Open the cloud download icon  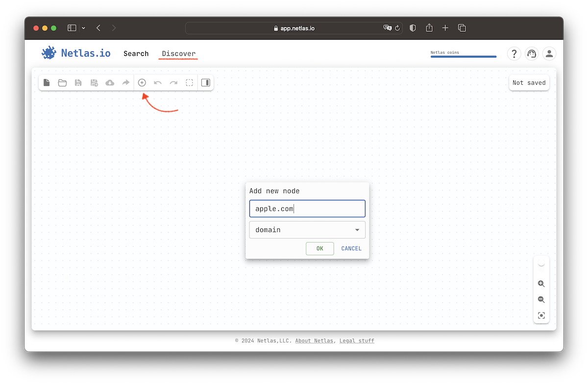point(110,82)
